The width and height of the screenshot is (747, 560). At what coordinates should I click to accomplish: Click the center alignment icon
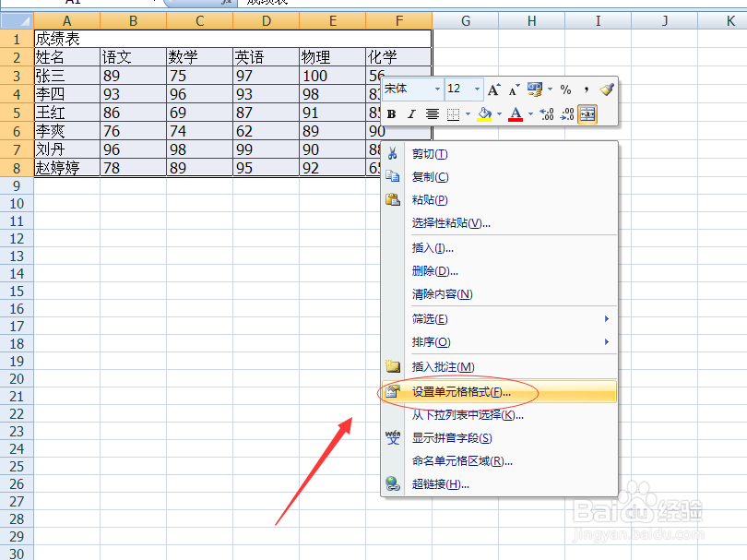432,113
